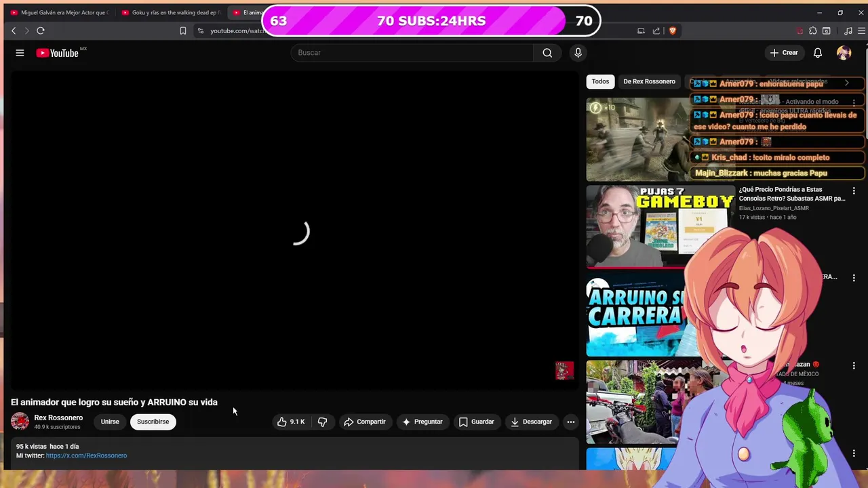
Task: Open the 'PUJAS 7 GAMEBOY' video thumbnail
Action: coord(660,226)
